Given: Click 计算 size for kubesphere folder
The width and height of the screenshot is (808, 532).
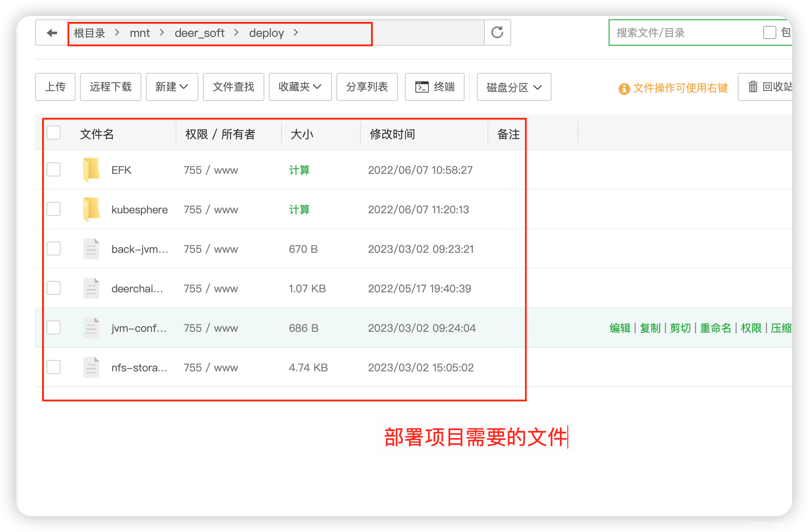Looking at the screenshot, I should pyautogui.click(x=299, y=209).
